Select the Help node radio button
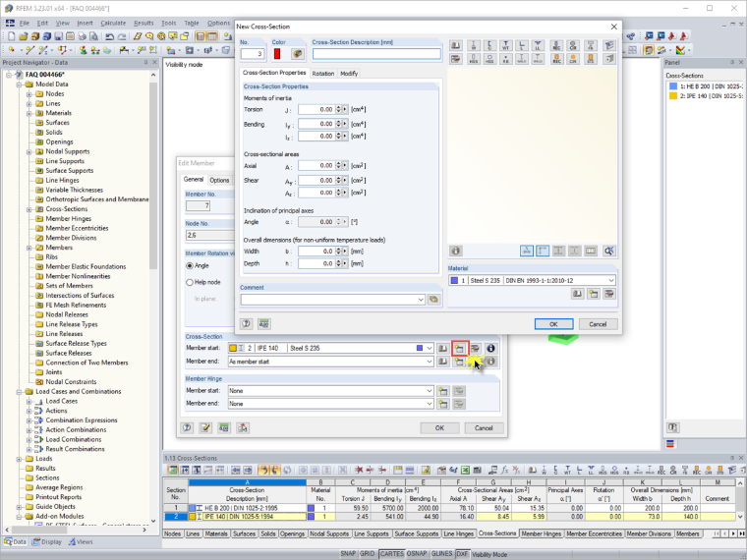This screenshot has height=560, width=747. point(190,282)
